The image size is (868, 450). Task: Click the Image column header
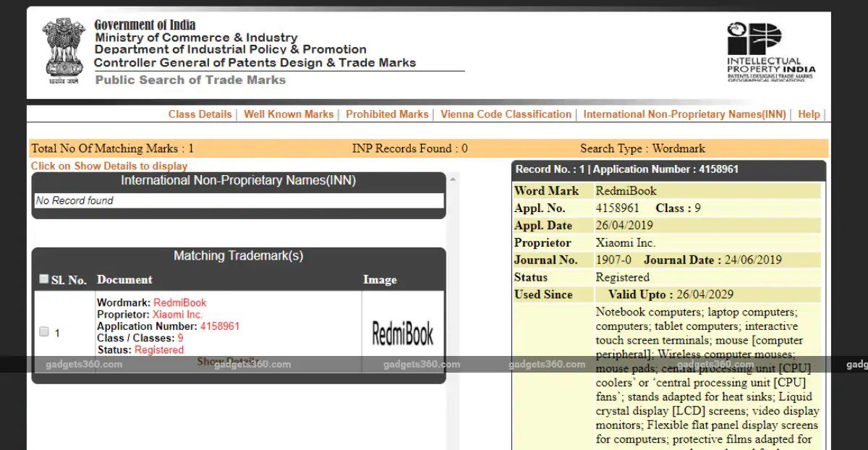click(380, 279)
